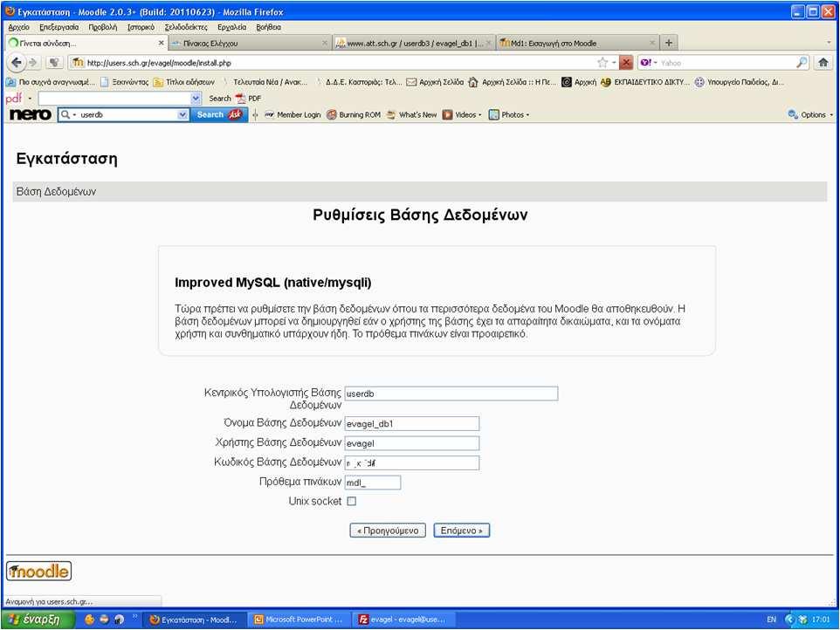Open the Προβολή menu
840x630 pixels.
103,27
